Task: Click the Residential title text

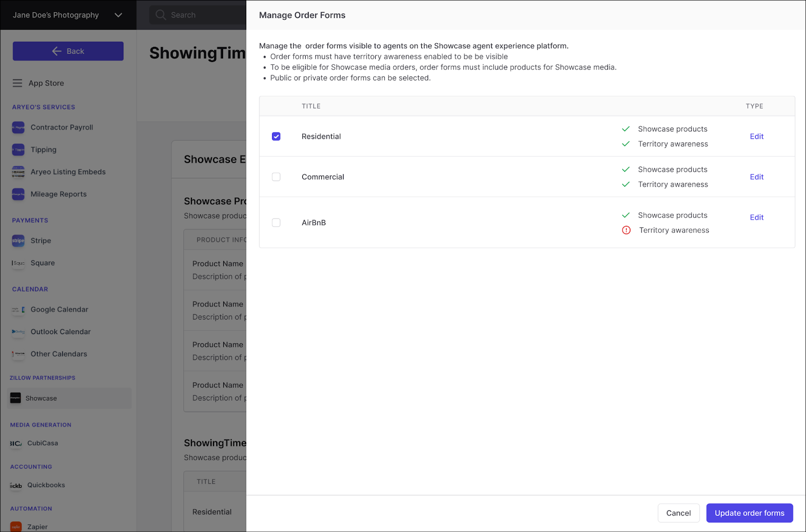Action: (321, 136)
